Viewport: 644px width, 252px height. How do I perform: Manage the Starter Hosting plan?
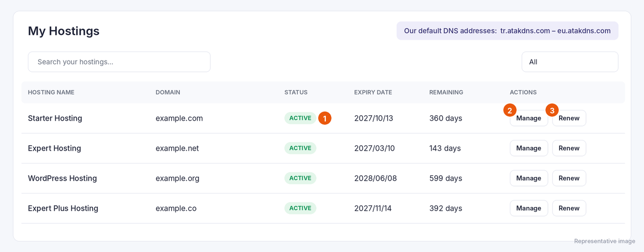pyautogui.click(x=529, y=118)
